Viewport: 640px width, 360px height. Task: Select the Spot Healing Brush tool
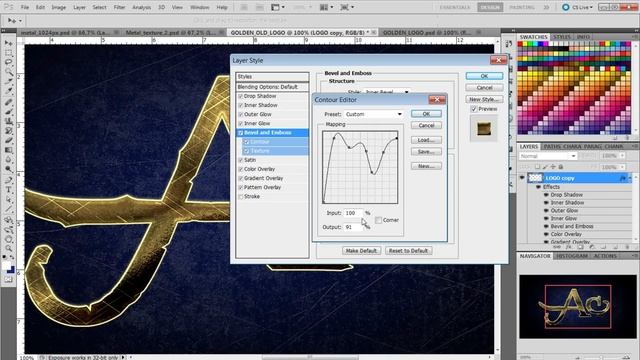tap(9, 102)
